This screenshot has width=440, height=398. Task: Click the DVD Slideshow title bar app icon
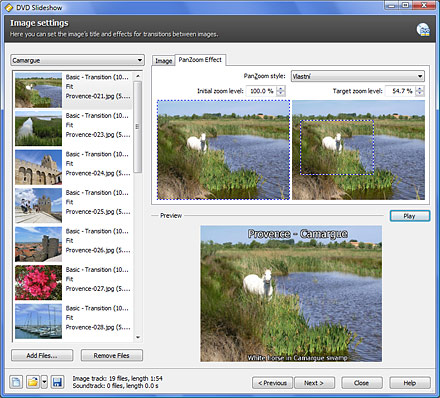click(x=9, y=7)
